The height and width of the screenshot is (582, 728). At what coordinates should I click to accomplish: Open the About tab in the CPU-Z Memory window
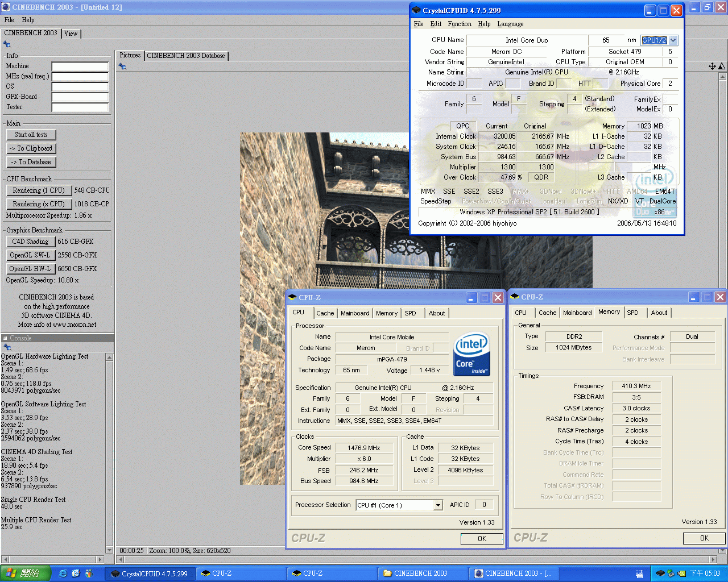click(x=659, y=313)
